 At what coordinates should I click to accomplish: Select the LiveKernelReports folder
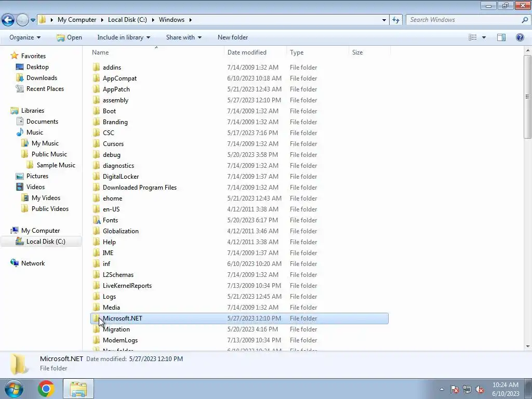point(127,286)
